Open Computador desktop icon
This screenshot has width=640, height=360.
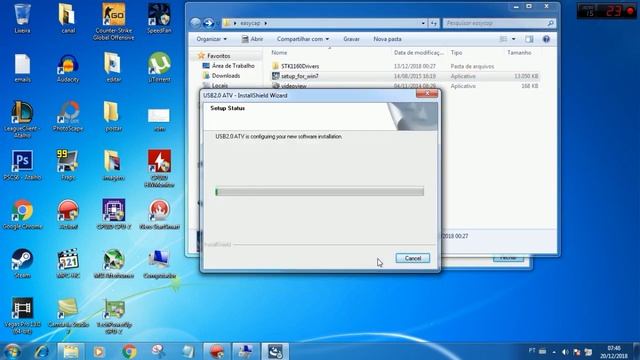(159, 264)
